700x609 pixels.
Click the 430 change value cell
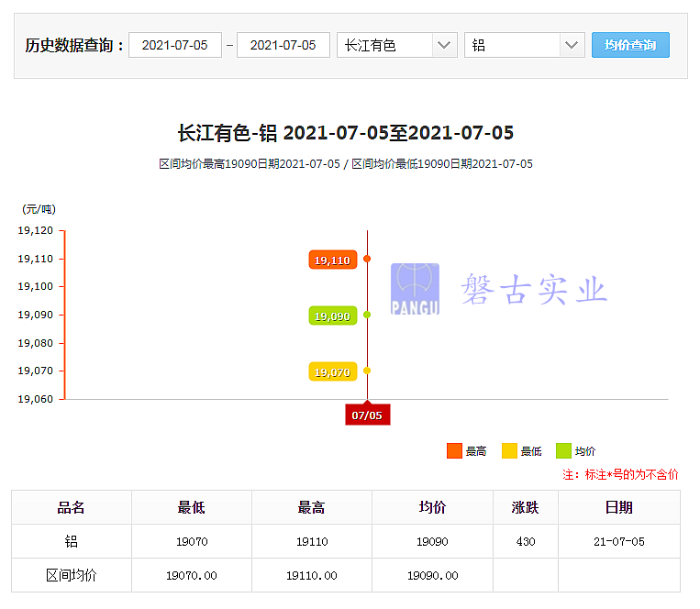pos(526,541)
